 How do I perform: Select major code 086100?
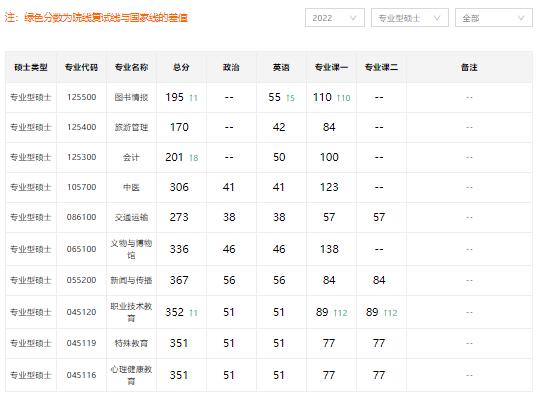click(81, 217)
